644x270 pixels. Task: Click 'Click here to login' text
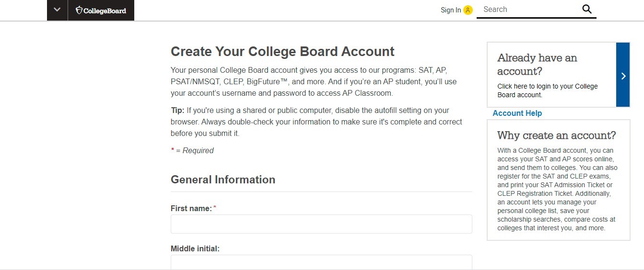coord(548,90)
